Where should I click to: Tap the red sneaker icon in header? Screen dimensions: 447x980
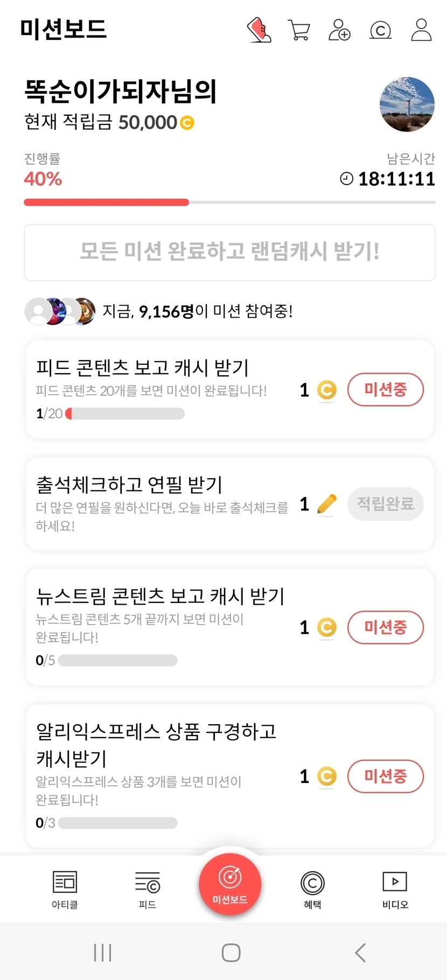pyautogui.click(x=259, y=30)
